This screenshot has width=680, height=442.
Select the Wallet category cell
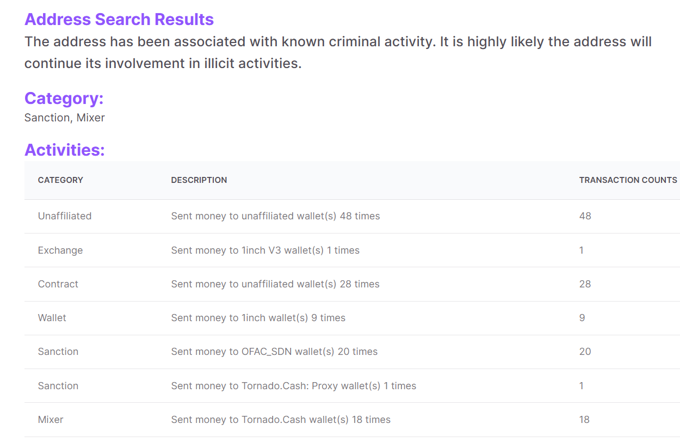pyautogui.click(x=52, y=318)
